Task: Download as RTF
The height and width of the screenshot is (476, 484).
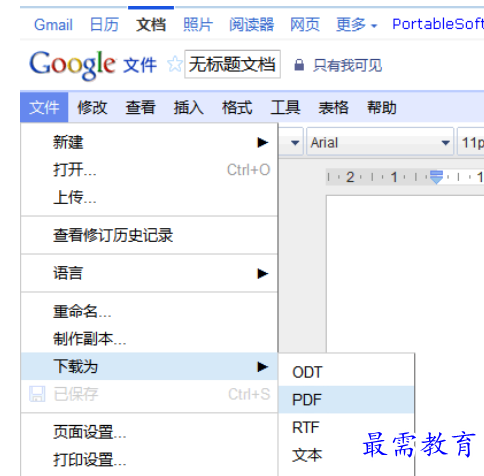Action: [346, 427]
